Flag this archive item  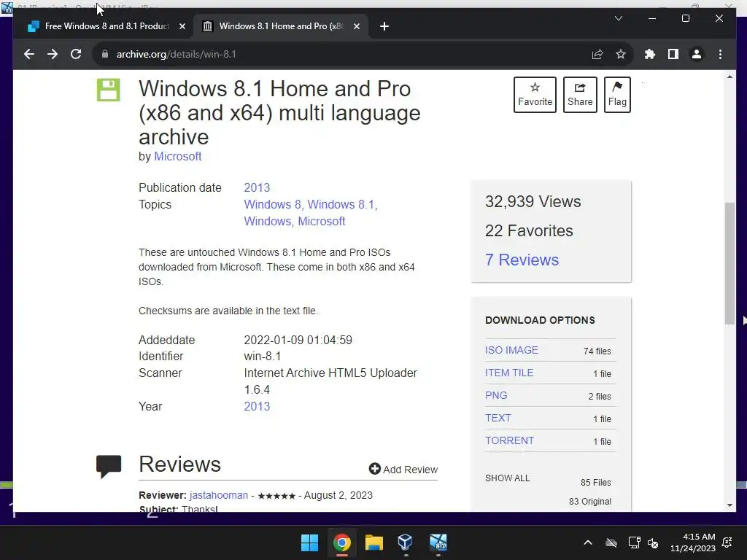[617, 95]
